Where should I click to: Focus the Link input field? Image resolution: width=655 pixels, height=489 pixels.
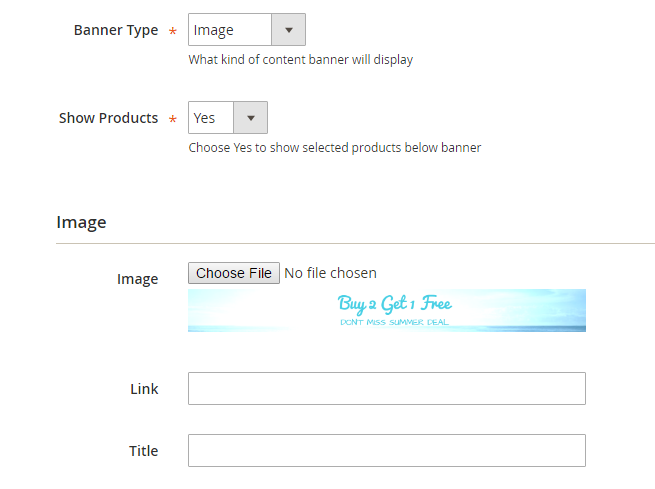[387, 388]
